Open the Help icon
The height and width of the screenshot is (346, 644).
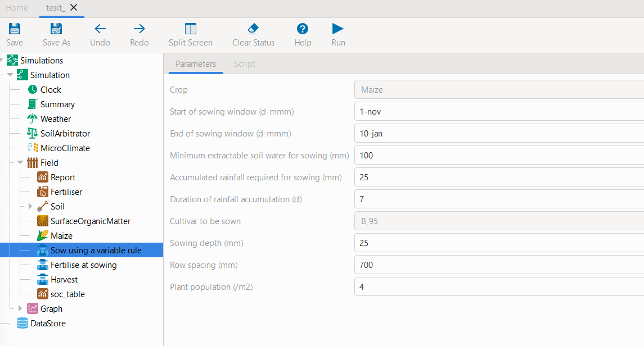click(x=303, y=29)
